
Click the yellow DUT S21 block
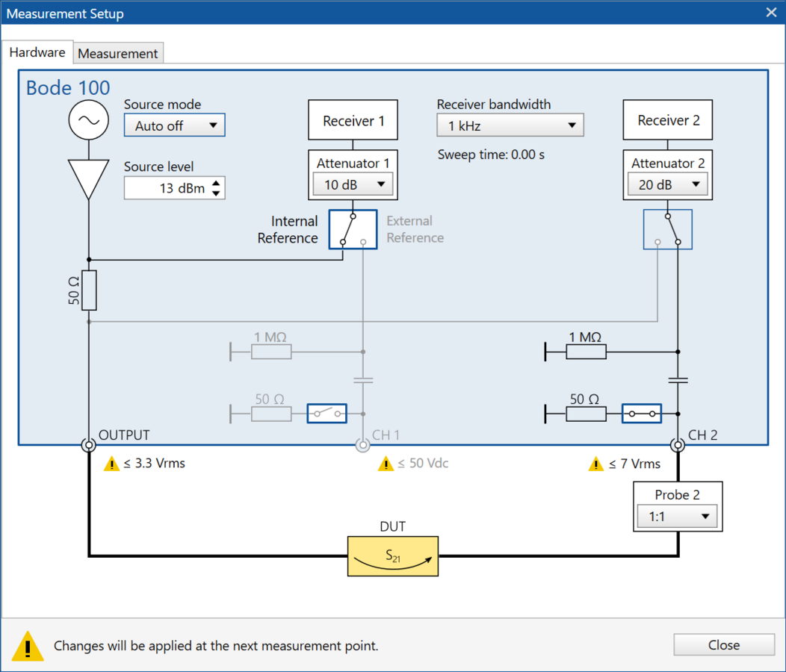pos(393,556)
